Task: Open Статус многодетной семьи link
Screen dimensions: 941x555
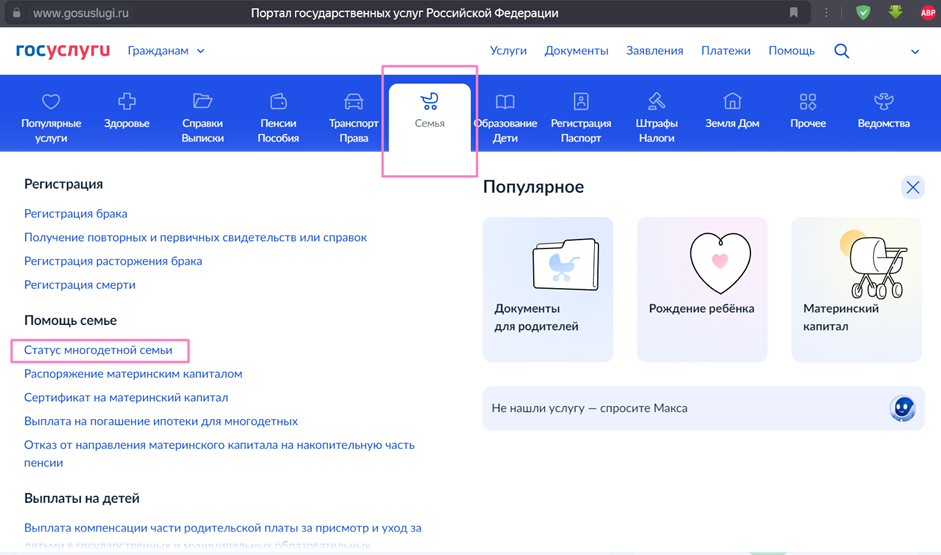Action: click(98, 350)
